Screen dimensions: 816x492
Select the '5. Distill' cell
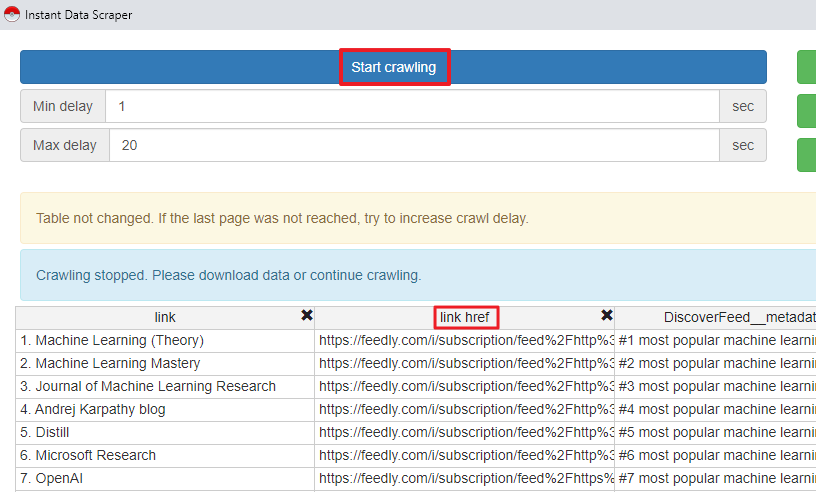pos(165,432)
